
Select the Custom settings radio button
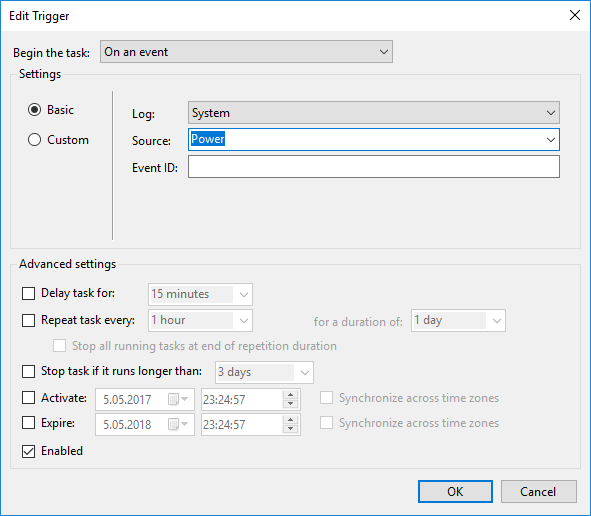[34, 140]
